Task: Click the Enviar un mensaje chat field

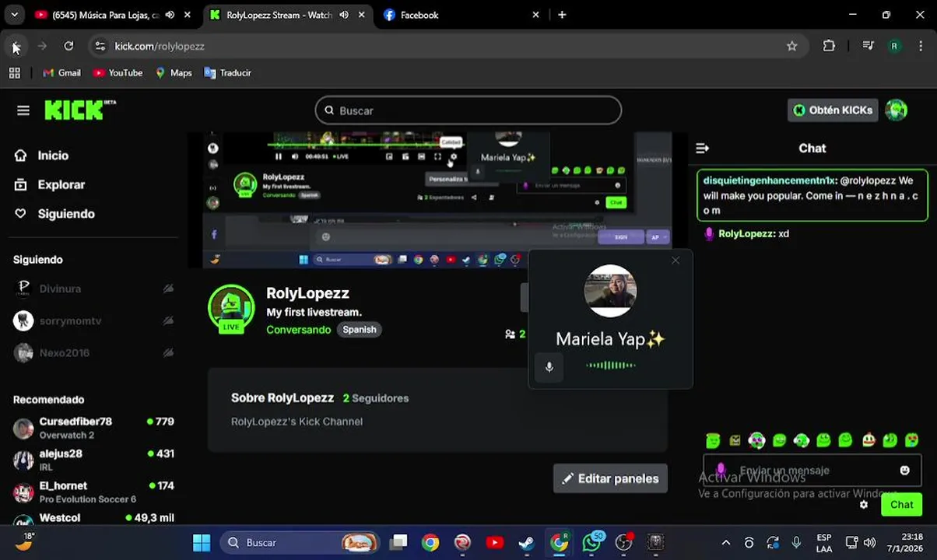Action: coord(812,471)
